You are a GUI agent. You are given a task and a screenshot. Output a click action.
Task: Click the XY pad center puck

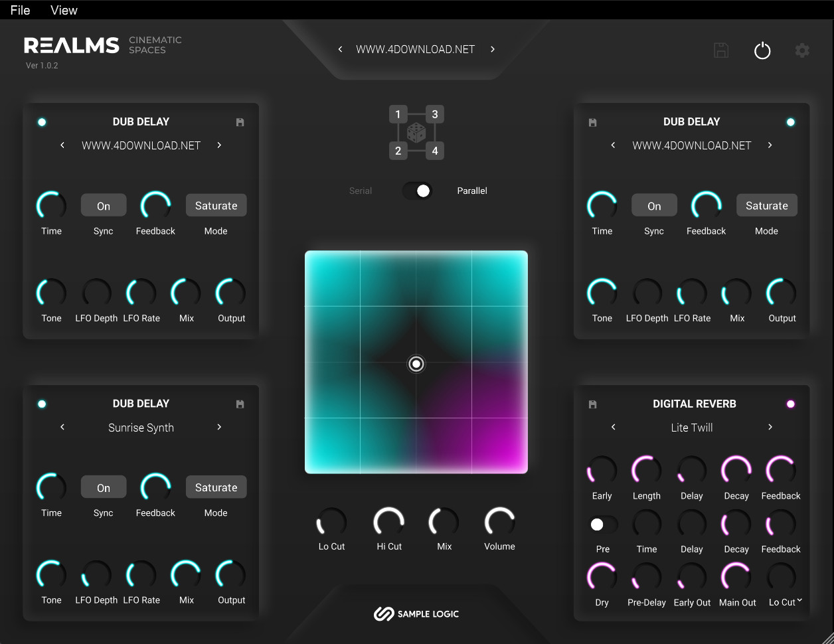(x=416, y=364)
